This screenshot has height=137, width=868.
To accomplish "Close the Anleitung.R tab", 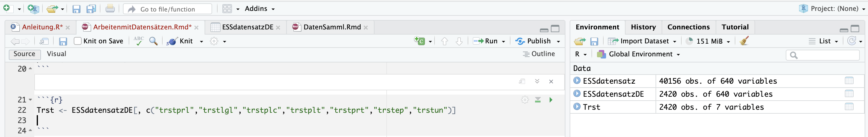I will [x=68, y=28].
